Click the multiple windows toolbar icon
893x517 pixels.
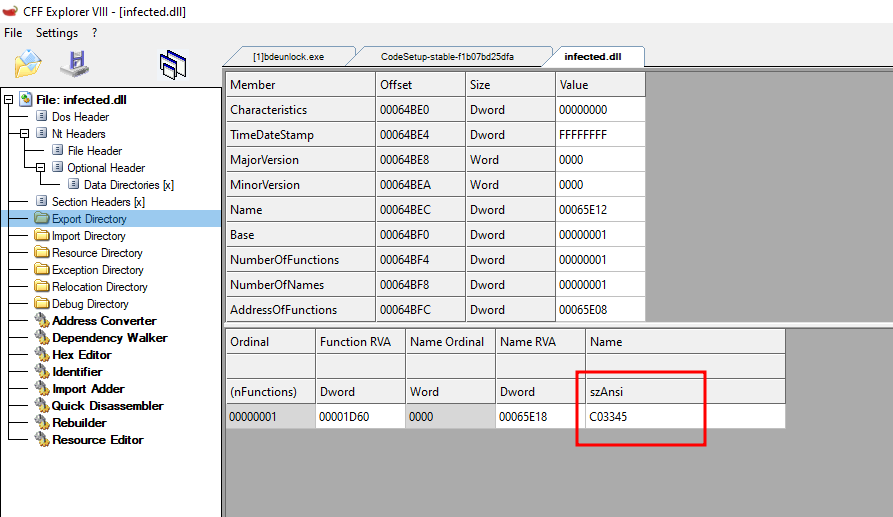173,64
